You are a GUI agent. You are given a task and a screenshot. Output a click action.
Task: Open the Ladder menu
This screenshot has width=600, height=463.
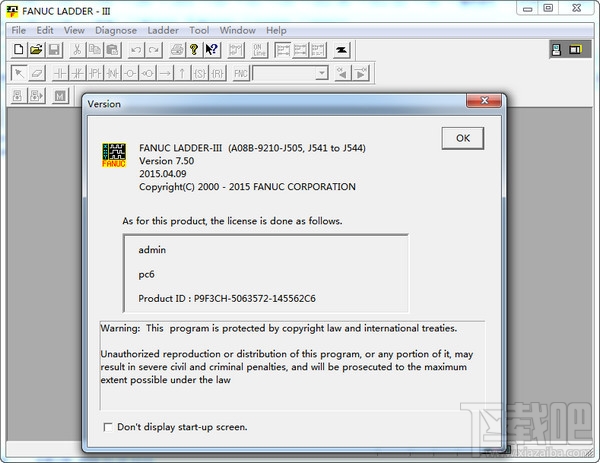coord(163,30)
